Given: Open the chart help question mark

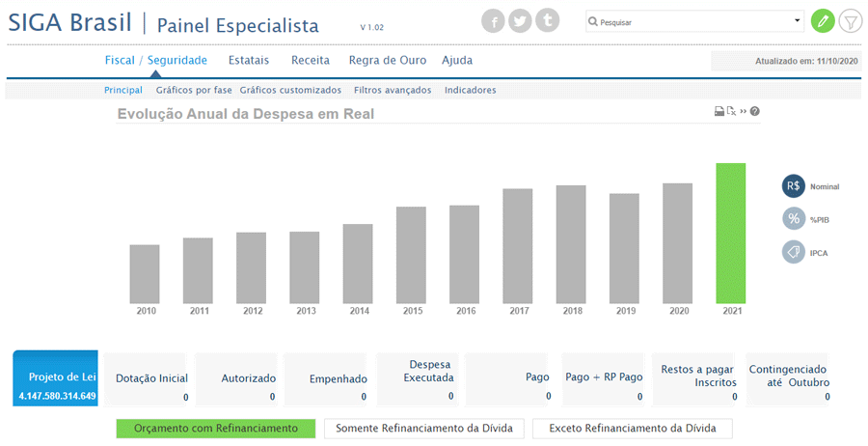Looking at the screenshot, I should point(755,112).
